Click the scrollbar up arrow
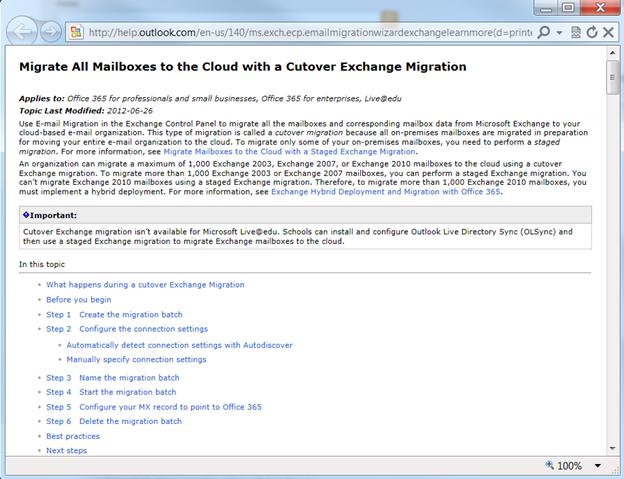 point(612,53)
